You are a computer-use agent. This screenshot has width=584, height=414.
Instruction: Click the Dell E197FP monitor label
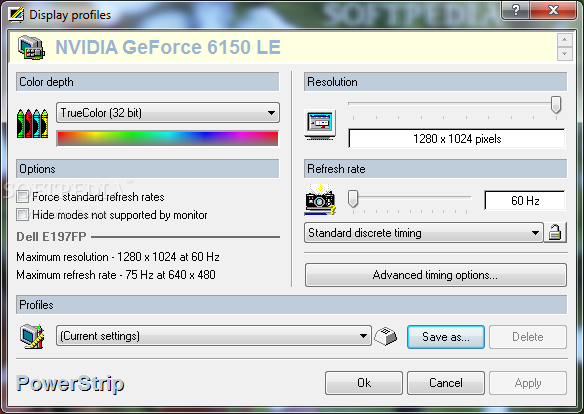pyautogui.click(x=51, y=236)
